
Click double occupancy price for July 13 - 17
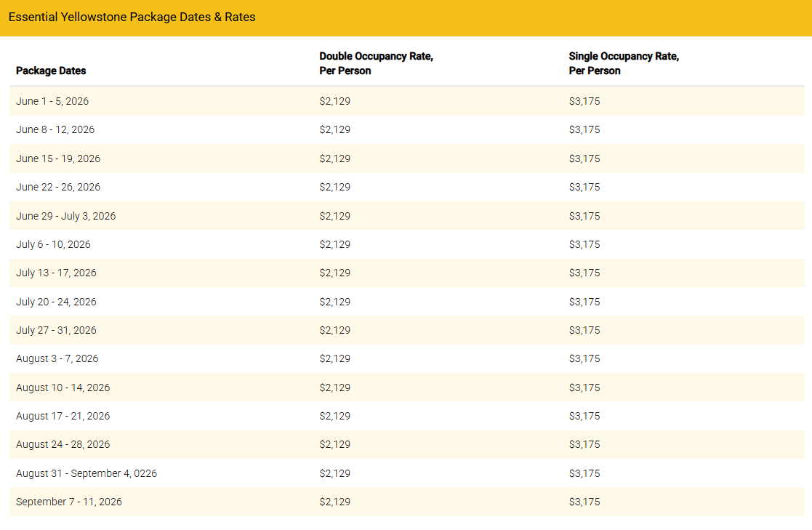pyautogui.click(x=334, y=273)
